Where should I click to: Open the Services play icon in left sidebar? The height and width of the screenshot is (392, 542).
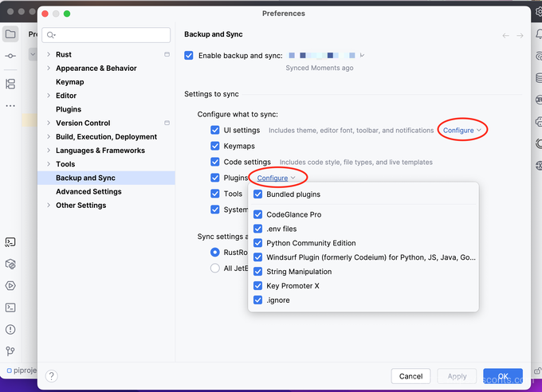pyautogui.click(x=10, y=285)
